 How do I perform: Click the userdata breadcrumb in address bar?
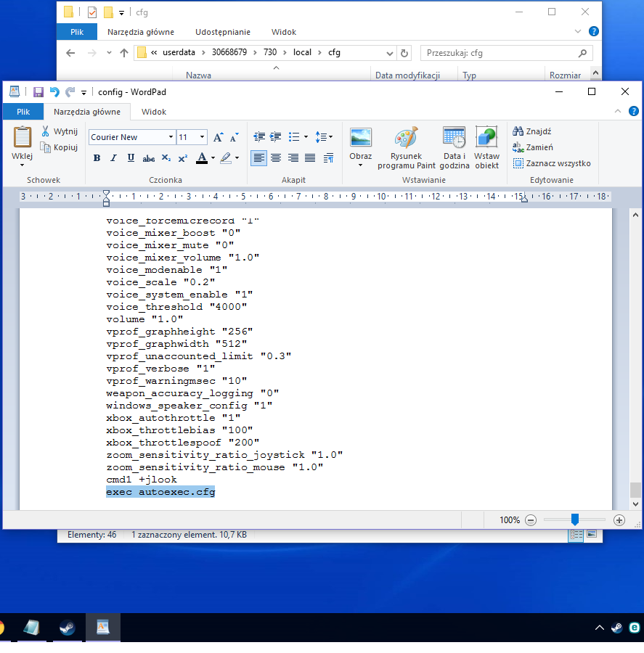click(179, 52)
